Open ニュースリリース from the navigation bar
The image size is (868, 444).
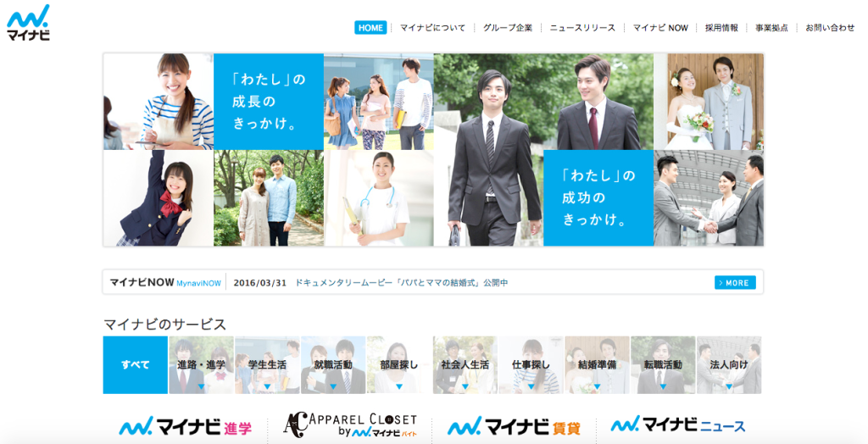pos(582,28)
